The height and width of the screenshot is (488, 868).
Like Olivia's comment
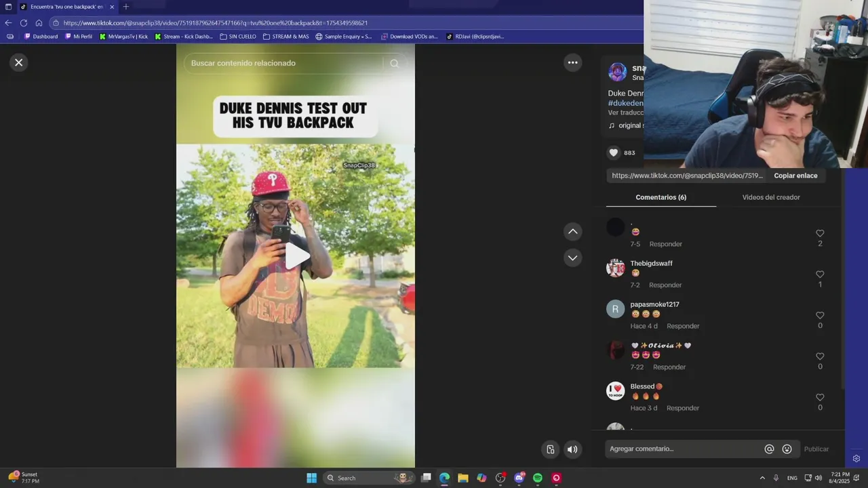(820, 357)
